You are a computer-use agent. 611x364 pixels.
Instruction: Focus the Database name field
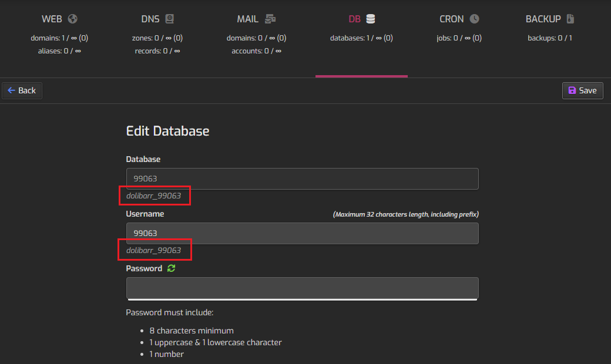coord(303,178)
